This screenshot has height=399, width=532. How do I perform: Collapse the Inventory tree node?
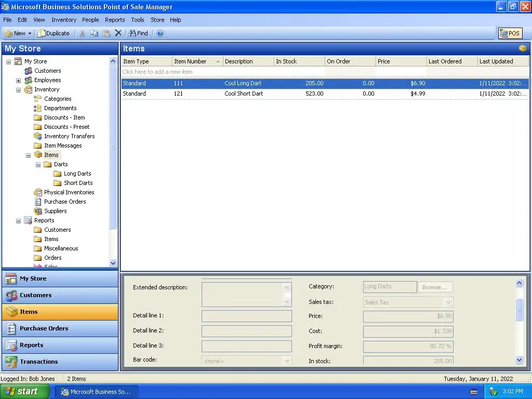point(18,90)
